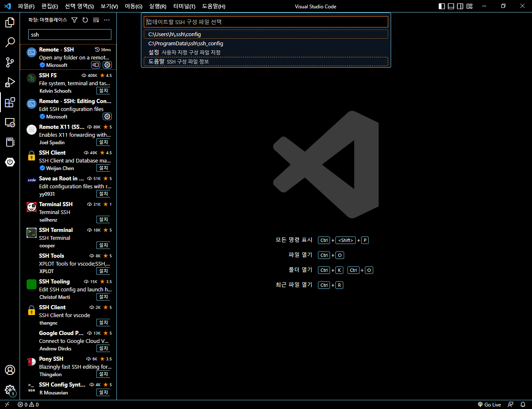532x409 pixels.
Task: Open the customize layout icon
Action: coord(470,6)
